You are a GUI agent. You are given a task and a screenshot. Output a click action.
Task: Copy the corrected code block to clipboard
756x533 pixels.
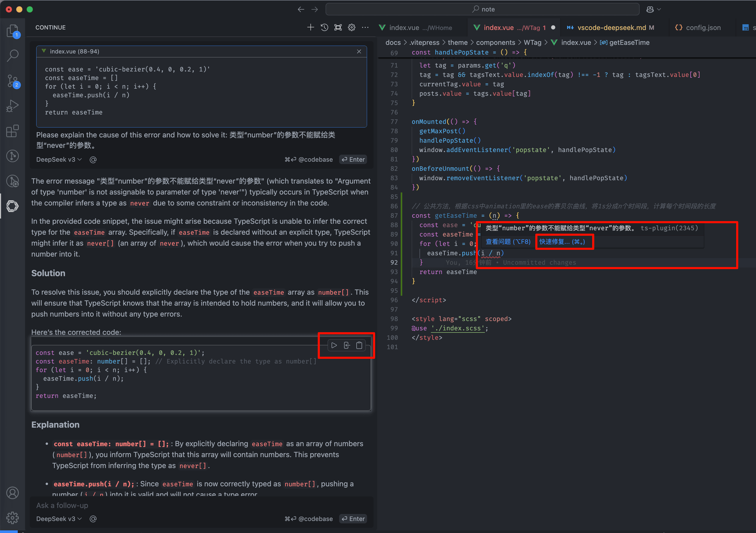pyautogui.click(x=359, y=345)
